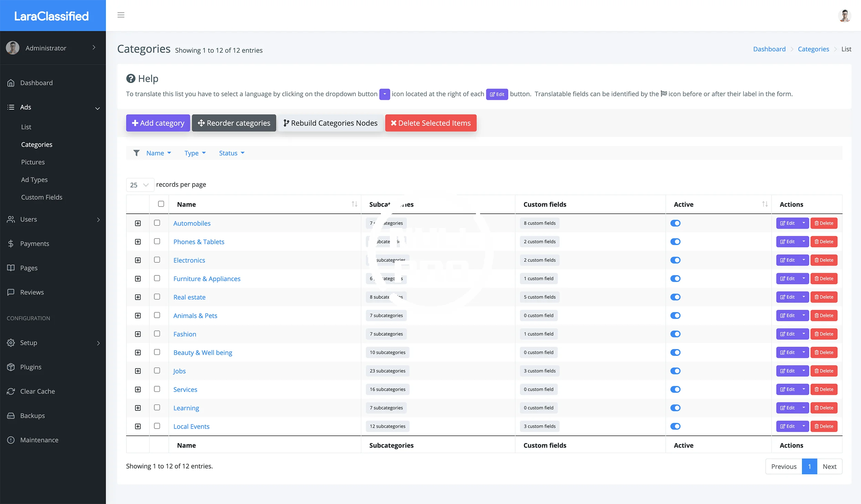The height and width of the screenshot is (504, 861).
Task: Expand the Real estate row plus icon
Action: 138,297
